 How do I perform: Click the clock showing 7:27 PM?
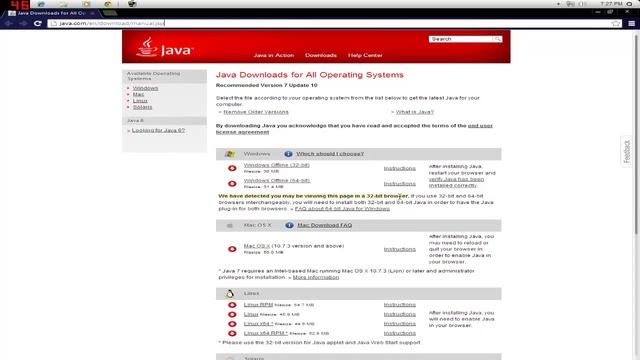click(x=611, y=4)
